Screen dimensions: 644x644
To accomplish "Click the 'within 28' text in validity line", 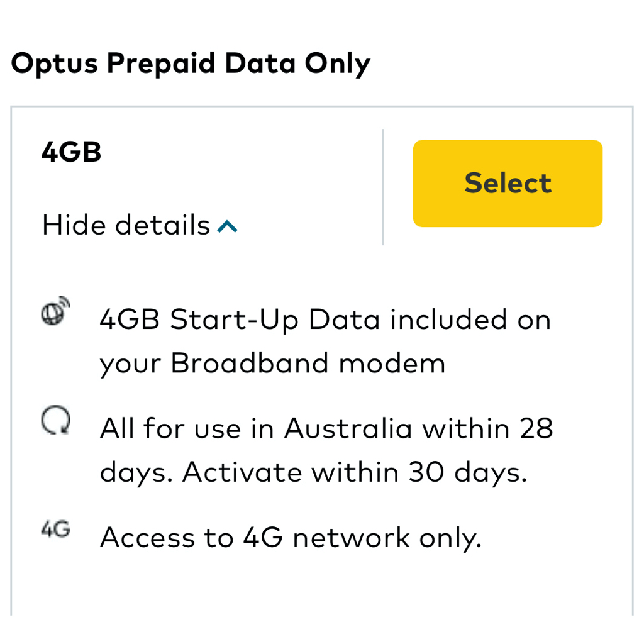I will coord(487,429).
